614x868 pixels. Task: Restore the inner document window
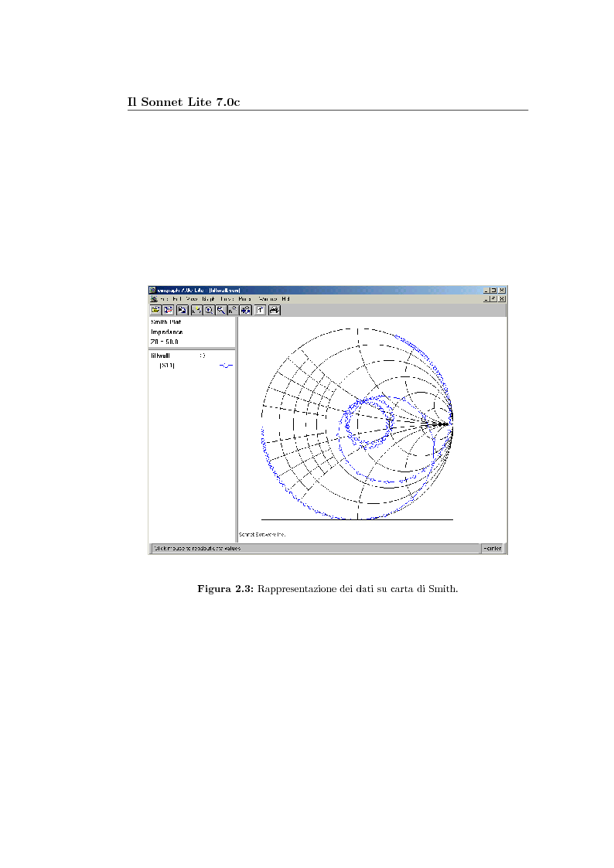click(x=493, y=299)
